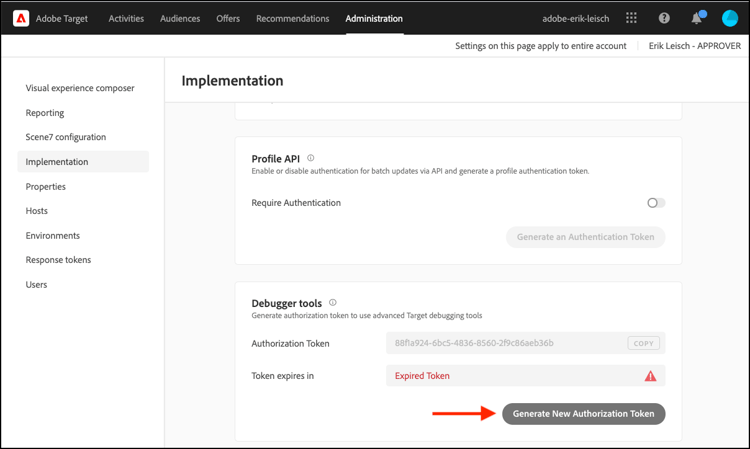Switch to the Activities tab
The height and width of the screenshot is (449, 750).
(x=126, y=19)
